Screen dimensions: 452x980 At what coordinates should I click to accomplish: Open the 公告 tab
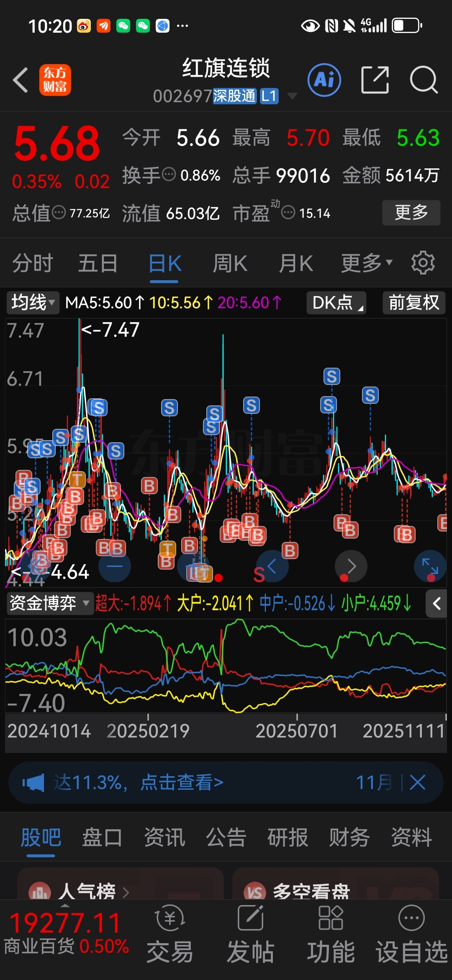coord(226,838)
